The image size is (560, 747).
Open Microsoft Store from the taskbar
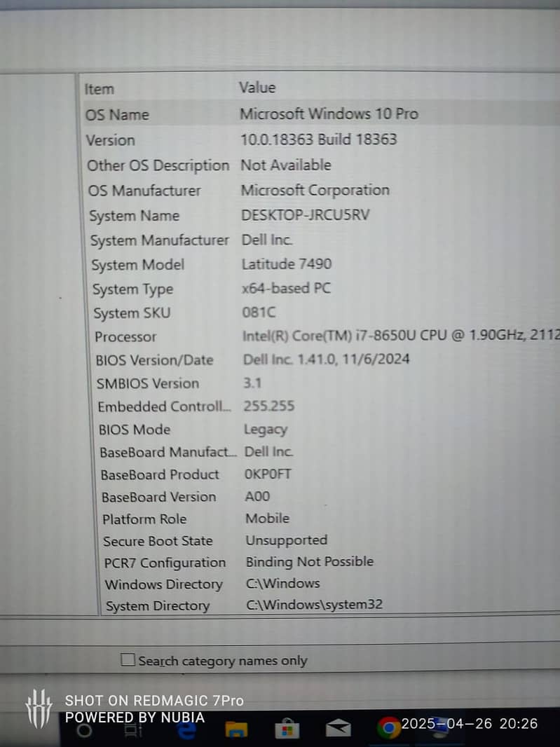[x=287, y=729]
